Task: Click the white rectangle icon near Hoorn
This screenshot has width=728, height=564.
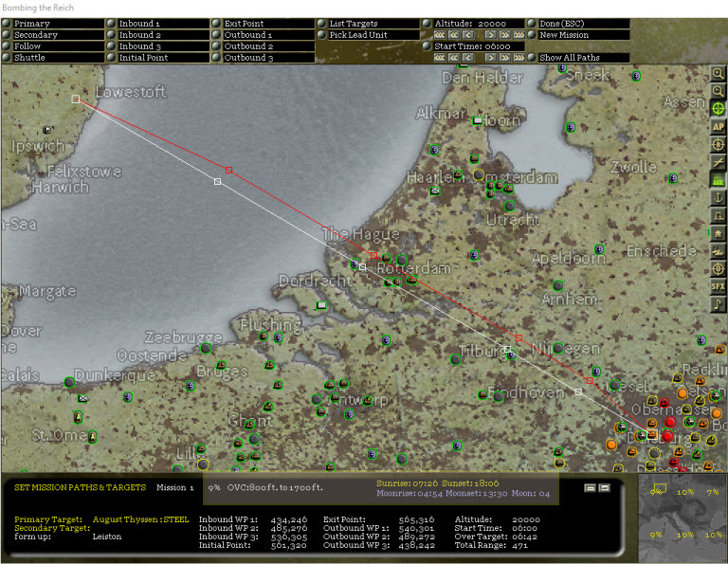Action: point(478,120)
